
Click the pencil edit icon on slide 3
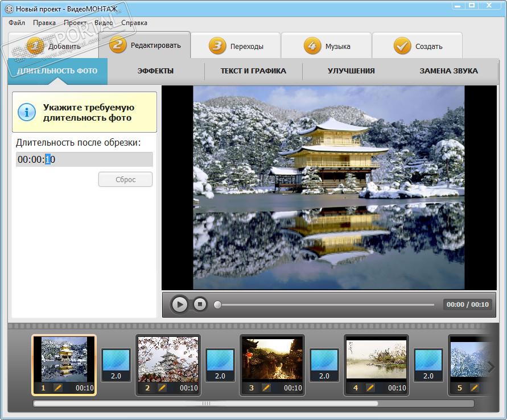(x=266, y=388)
